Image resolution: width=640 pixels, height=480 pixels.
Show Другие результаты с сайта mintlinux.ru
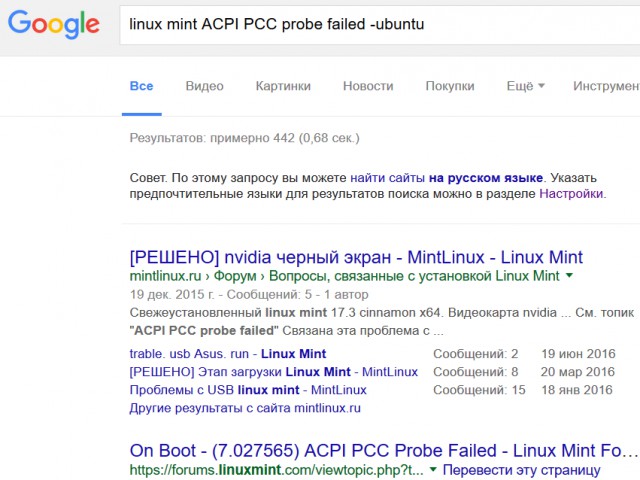tap(245, 408)
